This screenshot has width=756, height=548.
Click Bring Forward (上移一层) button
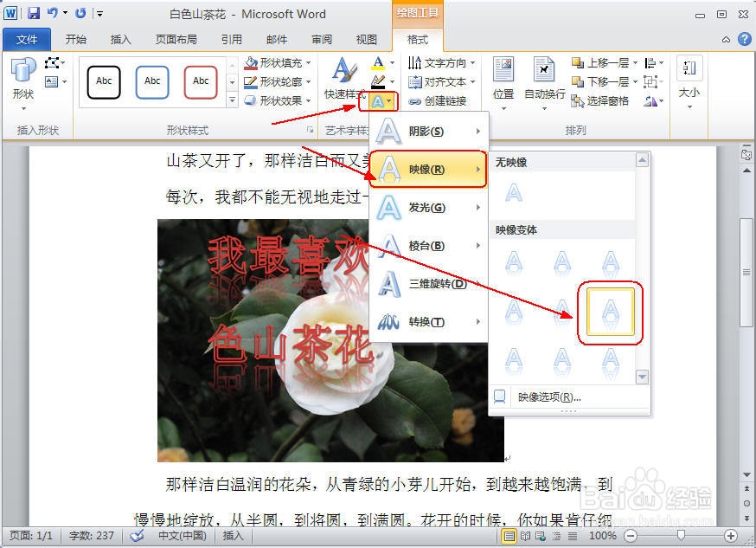[600, 62]
